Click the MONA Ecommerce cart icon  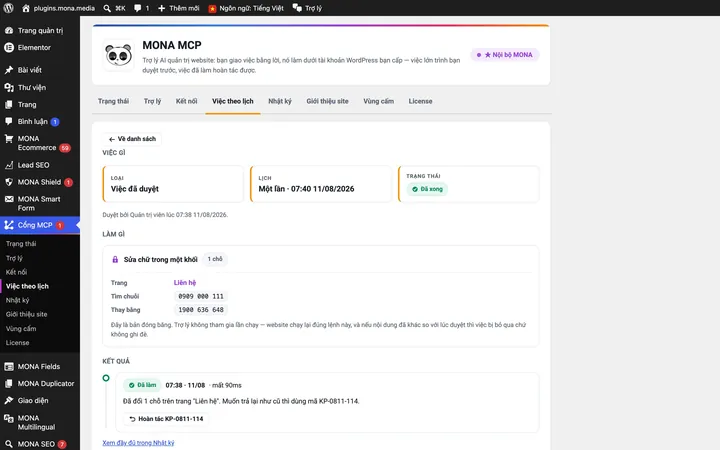tap(9, 139)
